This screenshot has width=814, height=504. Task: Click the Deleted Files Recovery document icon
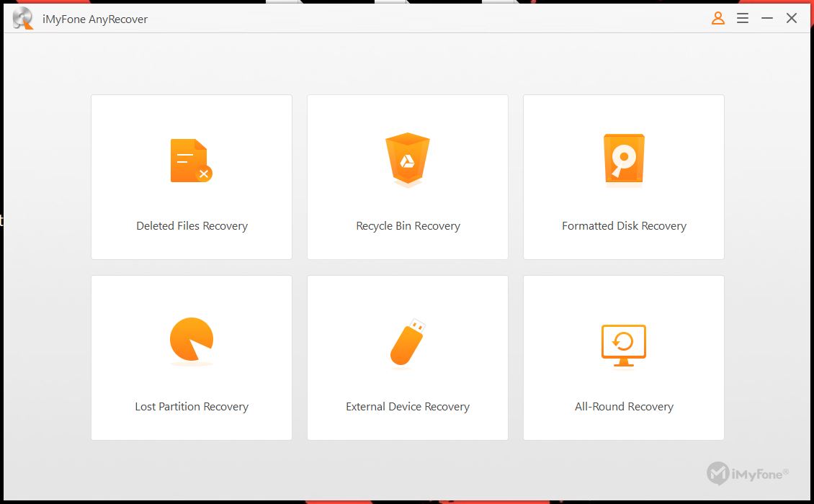[x=191, y=161]
